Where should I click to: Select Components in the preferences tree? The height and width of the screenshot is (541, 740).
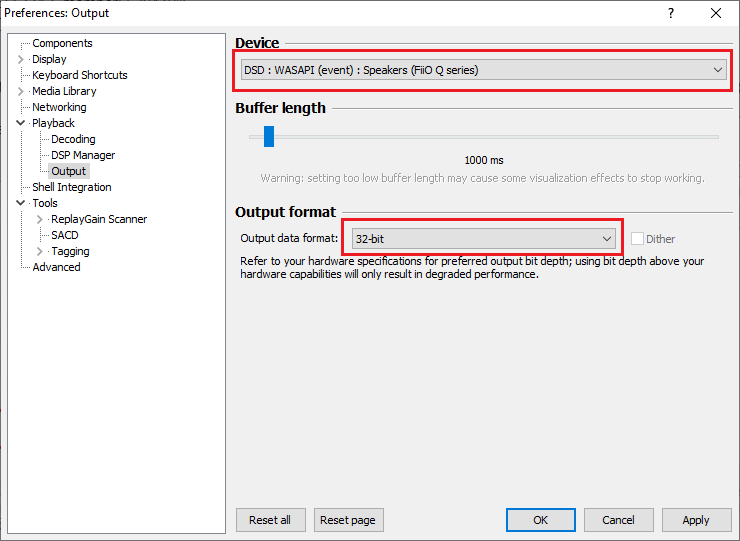[x=62, y=43]
